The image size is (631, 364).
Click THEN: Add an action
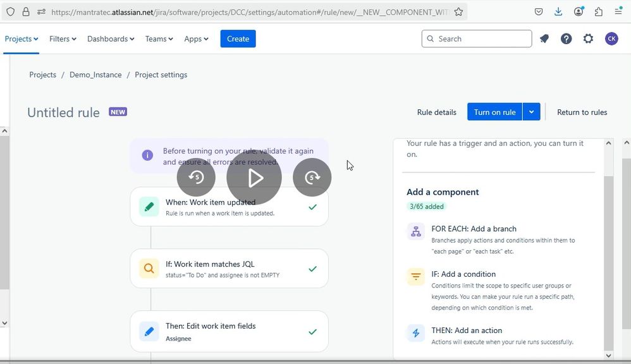point(467,331)
